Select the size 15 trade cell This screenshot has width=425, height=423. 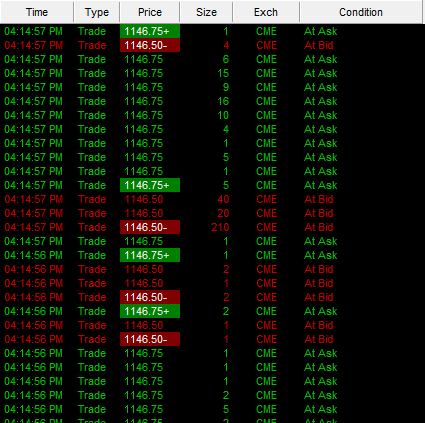pos(223,73)
